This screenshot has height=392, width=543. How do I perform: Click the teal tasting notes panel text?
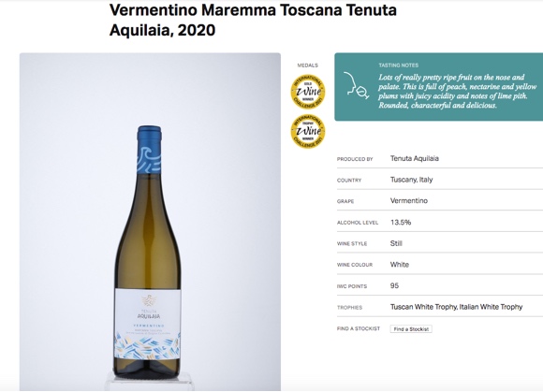[457, 91]
